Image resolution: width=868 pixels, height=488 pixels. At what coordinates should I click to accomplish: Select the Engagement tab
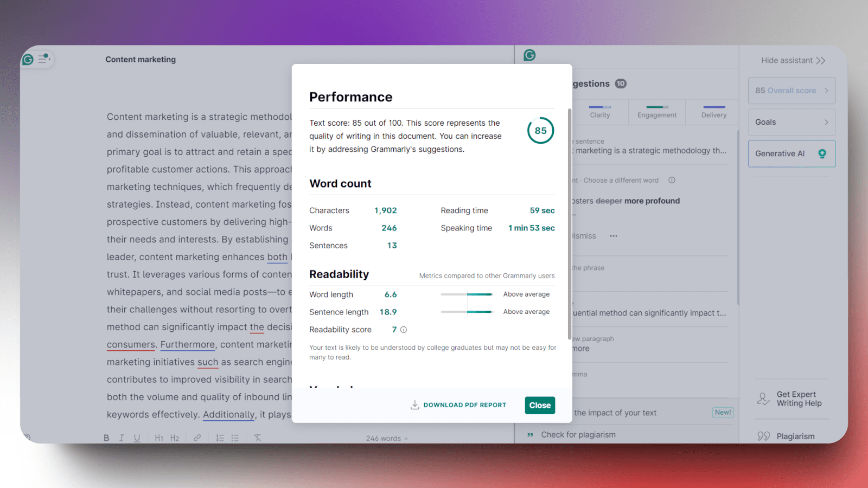click(657, 112)
